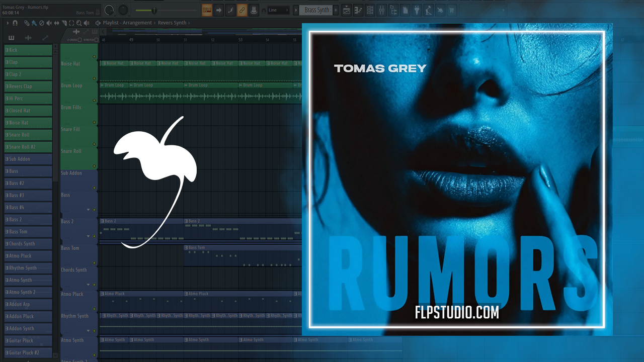Viewport: 644px width, 362px height.
Task: Enable the Z-CROSS option checkbox
Action: coord(79,40)
